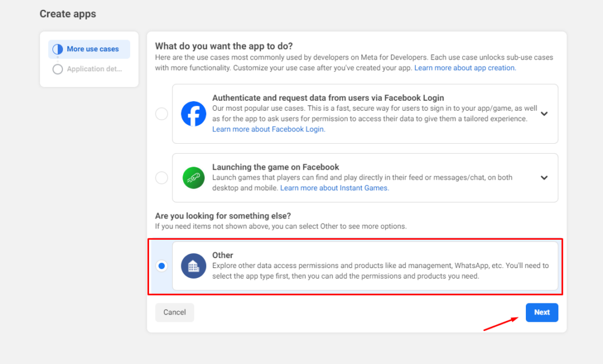Click the Launching the game on Facebook title
This screenshot has height=364, width=603.
coord(276,167)
